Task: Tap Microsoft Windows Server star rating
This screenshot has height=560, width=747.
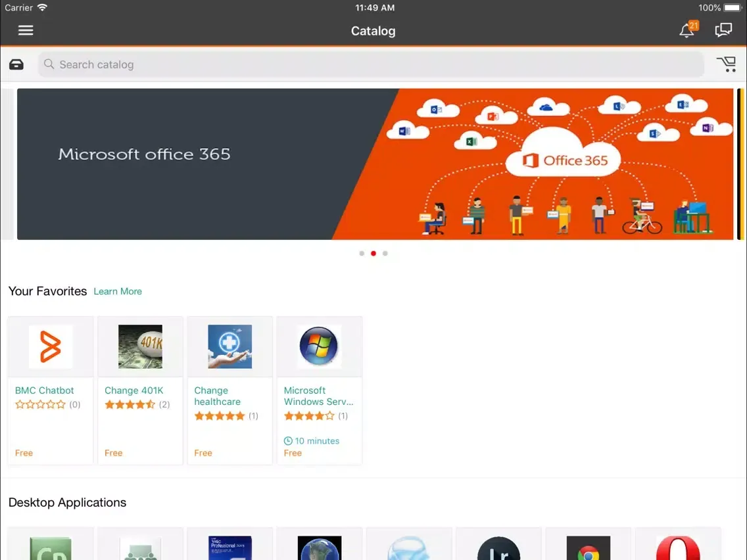Action: [x=308, y=416]
